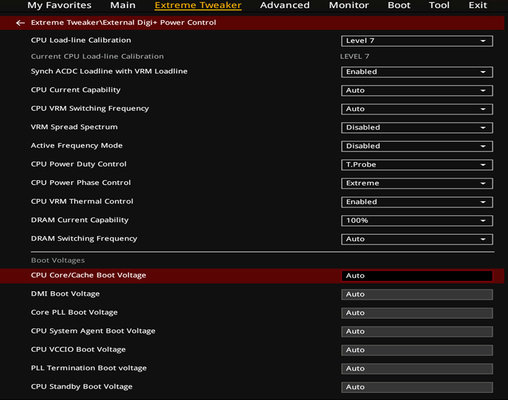The image size is (508, 400).
Task: Click CPU Core/Cache Boot Voltage input field
Action: (x=417, y=276)
